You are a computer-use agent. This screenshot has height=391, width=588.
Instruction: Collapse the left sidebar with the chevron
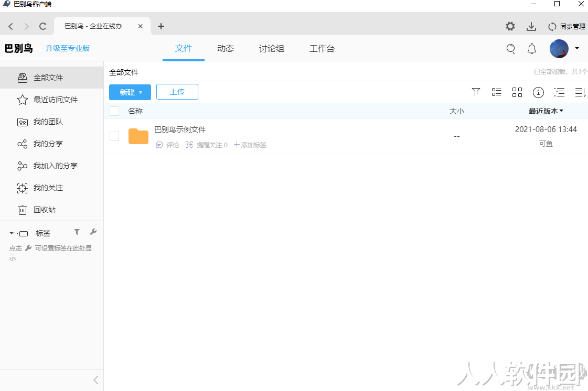point(95,380)
